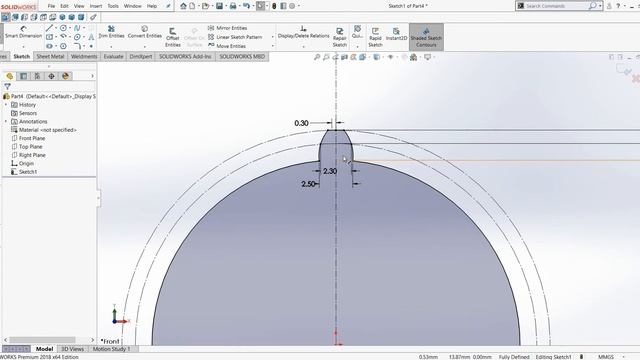Image resolution: width=640 pixels, height=360 pixels.
Task: Click in Search Commands field
Action: click(x=556, y=6)
